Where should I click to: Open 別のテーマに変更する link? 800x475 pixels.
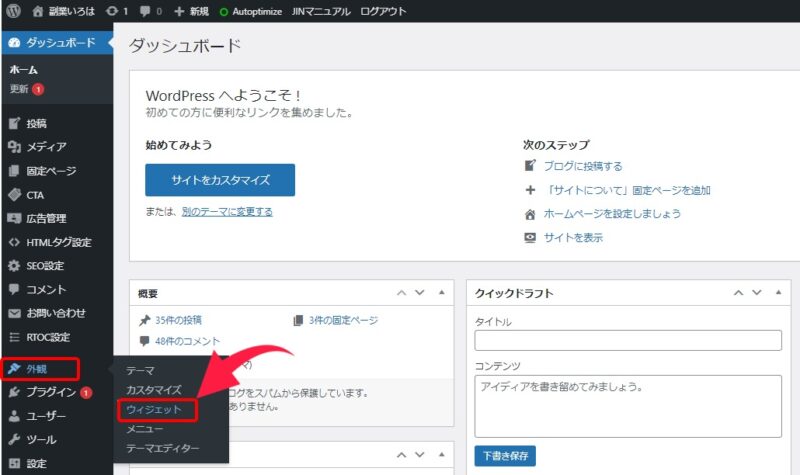[x=227, y=211]
